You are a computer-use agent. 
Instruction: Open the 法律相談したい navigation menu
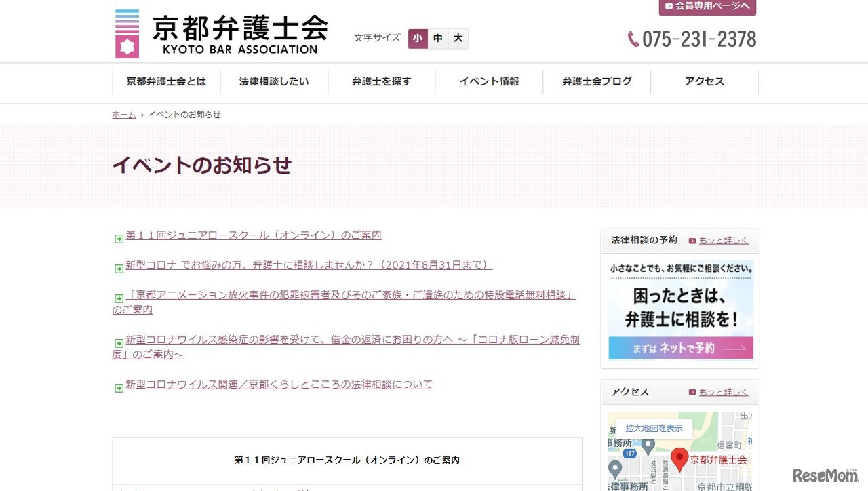tap(273, 81)
